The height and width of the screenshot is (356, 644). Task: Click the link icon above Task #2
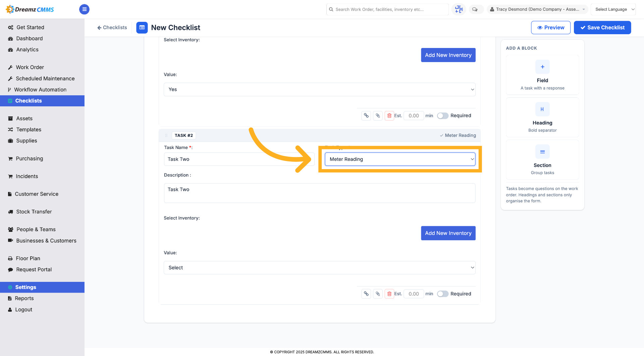pyautogui.click(x=366, y=116)
